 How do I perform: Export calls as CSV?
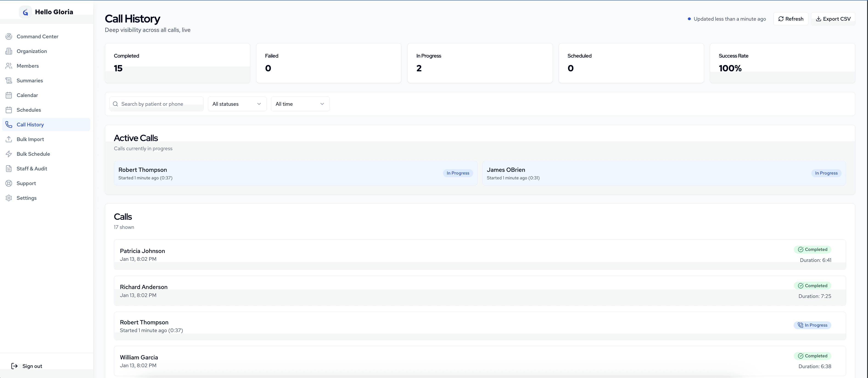pyautogui.click(x=833, y=19)
